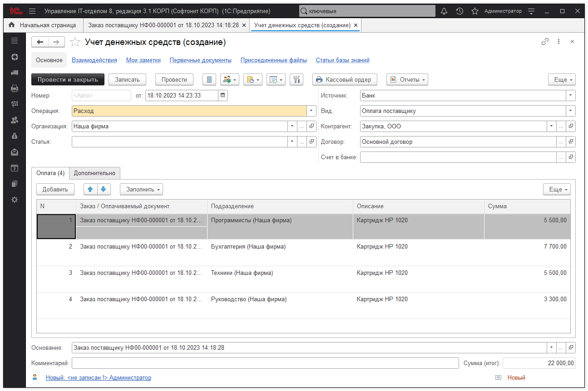Expand the Источник dropdown with Банк value
The image size is (588, 391).
[x=570, y=96]
